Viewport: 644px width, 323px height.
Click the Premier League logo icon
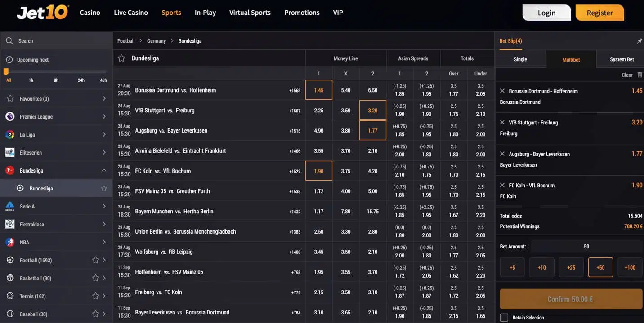click(x=10, y=116)
